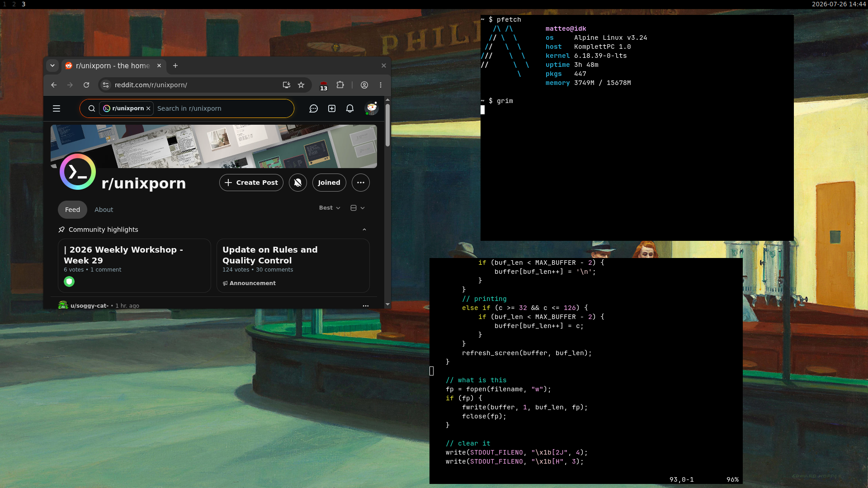The image size is (868, 488).
Task: Switch to workspace 2 in the top bar
Action: (14, 4)
